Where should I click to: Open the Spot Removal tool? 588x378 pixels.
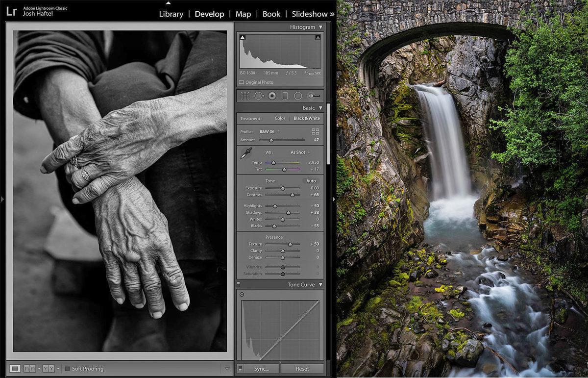(x=259, y=96)
